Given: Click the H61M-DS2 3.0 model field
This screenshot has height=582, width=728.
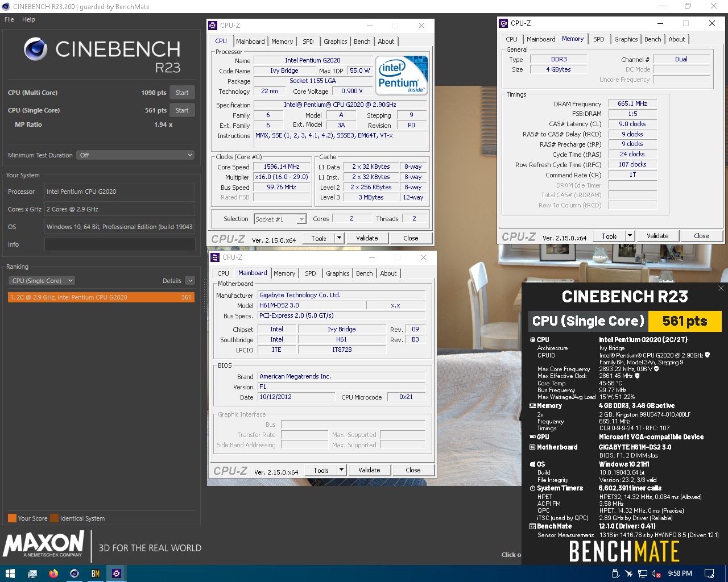Looking at the screenshot, I should pos(311,305).
